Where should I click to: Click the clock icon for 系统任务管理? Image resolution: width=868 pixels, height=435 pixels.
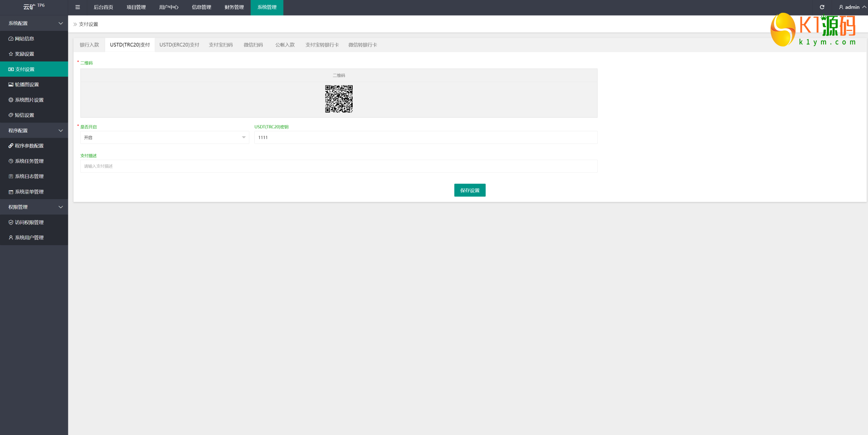(11, 161)
